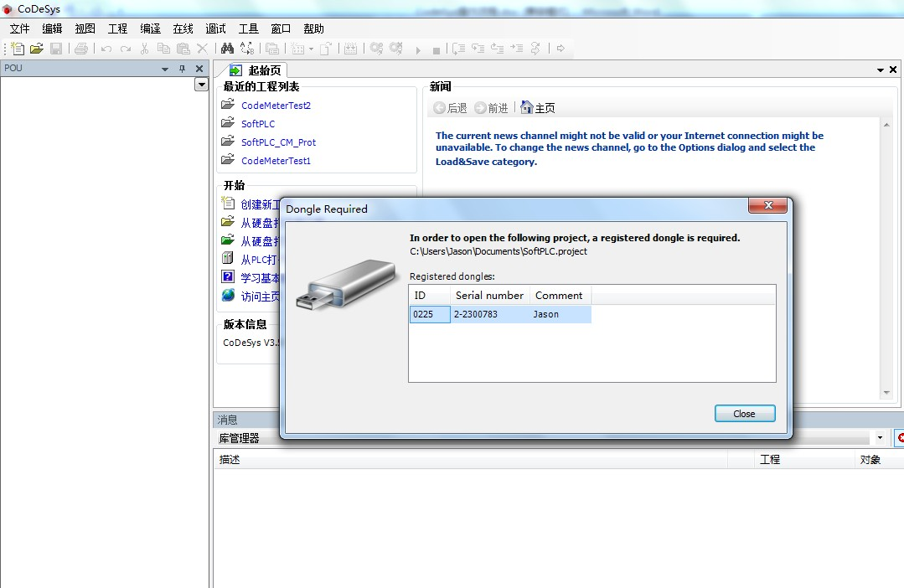Click the Run to Cursor icon
This screenshot has height=588, width=904.
(517, 49)
